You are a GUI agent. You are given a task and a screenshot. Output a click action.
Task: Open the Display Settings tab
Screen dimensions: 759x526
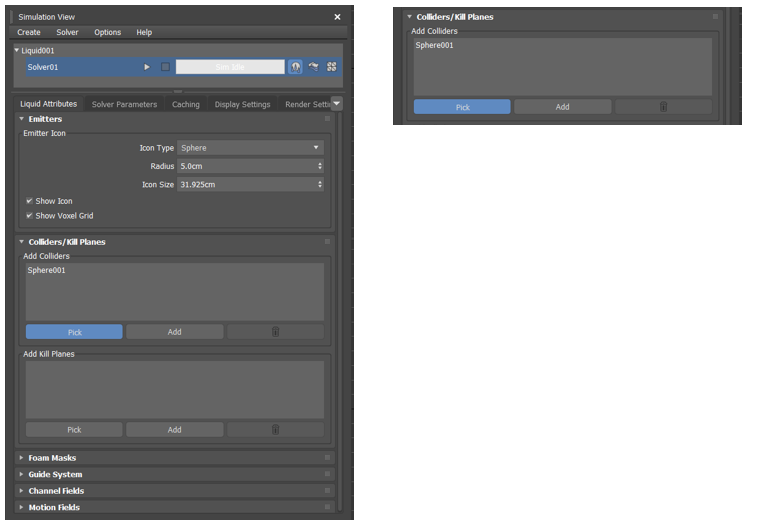(243, 105)
